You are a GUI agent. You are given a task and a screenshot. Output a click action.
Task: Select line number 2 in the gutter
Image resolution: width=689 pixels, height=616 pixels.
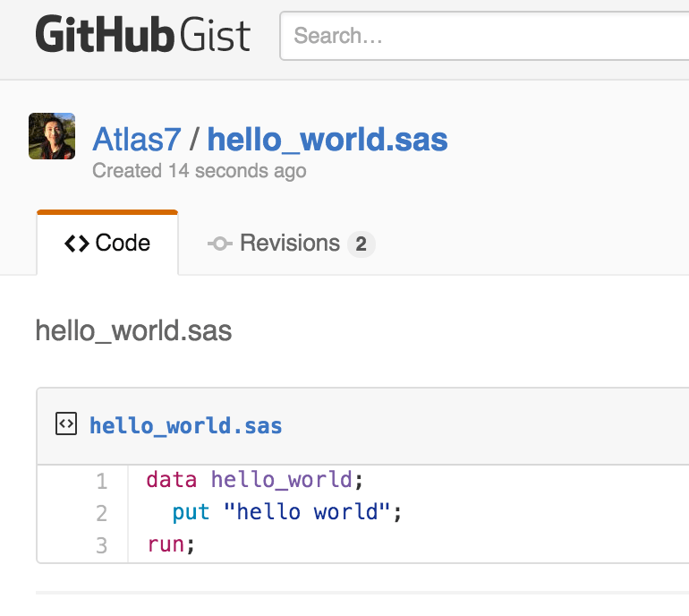pos(101,513)
